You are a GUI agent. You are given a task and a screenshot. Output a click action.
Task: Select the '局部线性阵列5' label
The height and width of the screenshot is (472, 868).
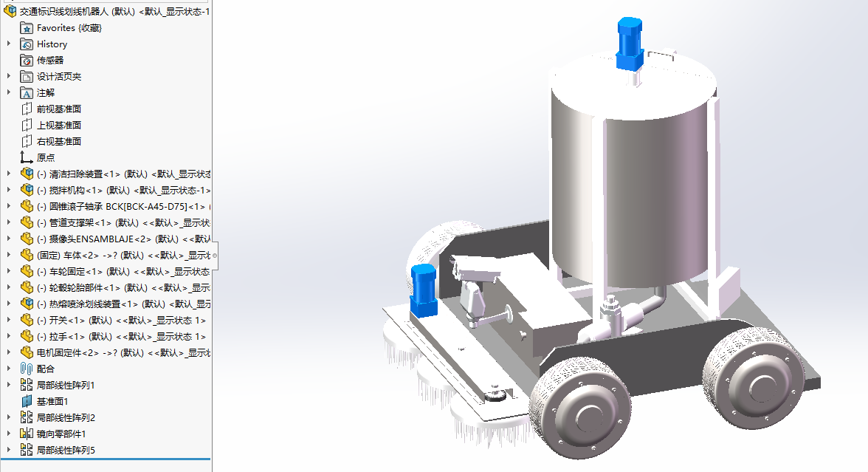66,450
